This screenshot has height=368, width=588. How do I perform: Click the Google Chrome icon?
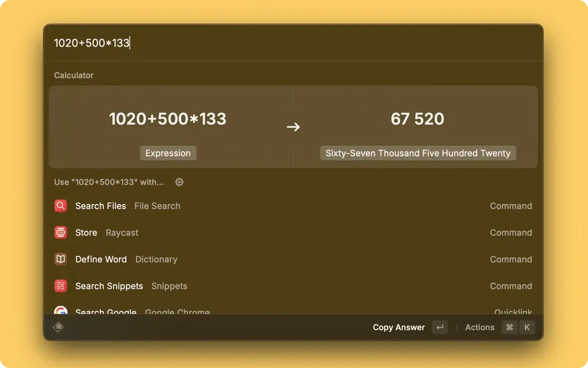[60, 311]
